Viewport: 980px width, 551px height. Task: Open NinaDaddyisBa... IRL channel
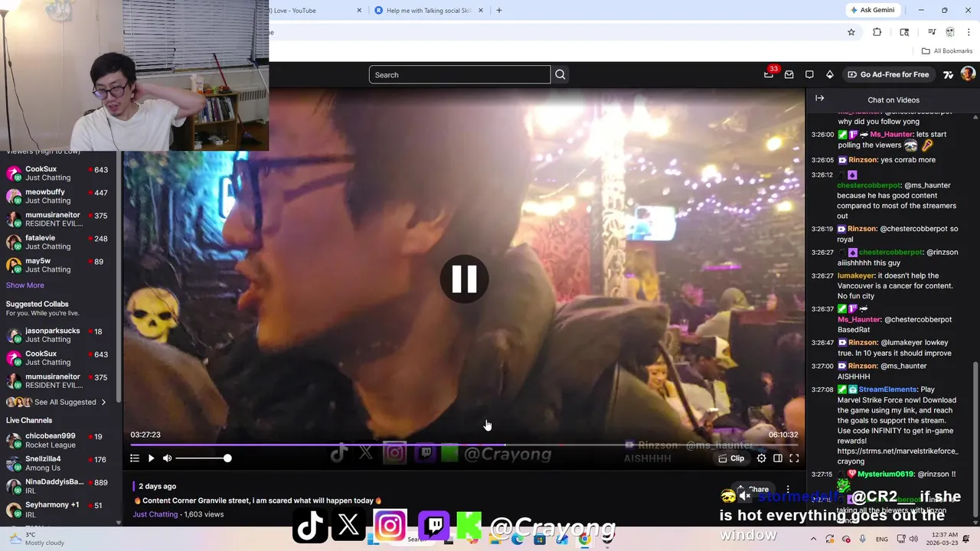click(x=57, y=486)
